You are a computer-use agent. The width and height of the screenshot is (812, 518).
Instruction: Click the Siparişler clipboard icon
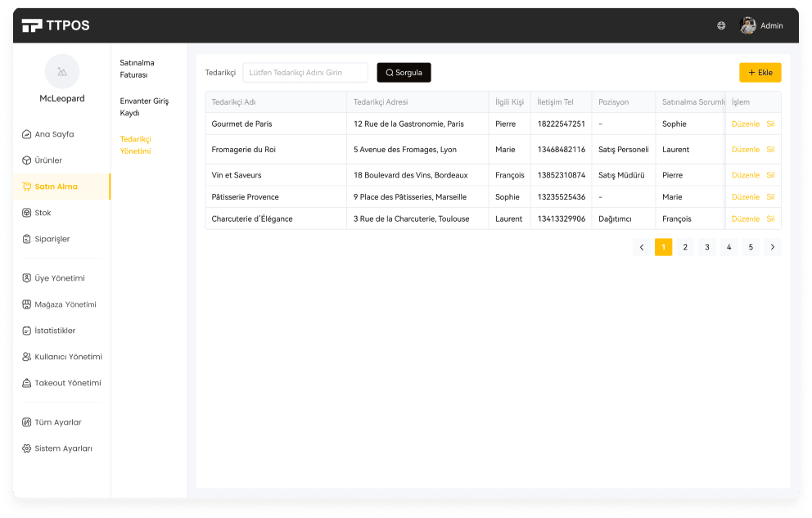click(26, 239)
